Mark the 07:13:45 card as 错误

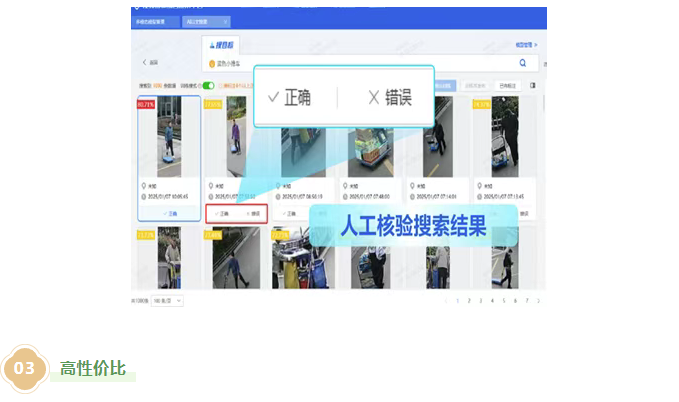click(524, 214)
